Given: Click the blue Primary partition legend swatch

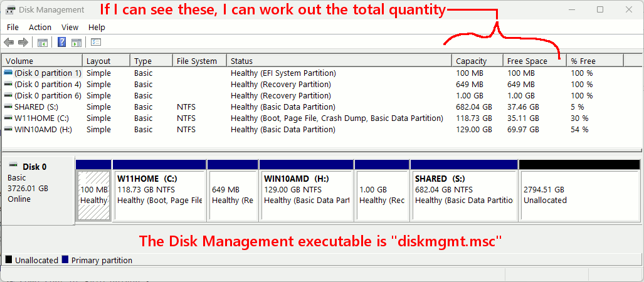Looking at the screenshot, I should [65, 260].
